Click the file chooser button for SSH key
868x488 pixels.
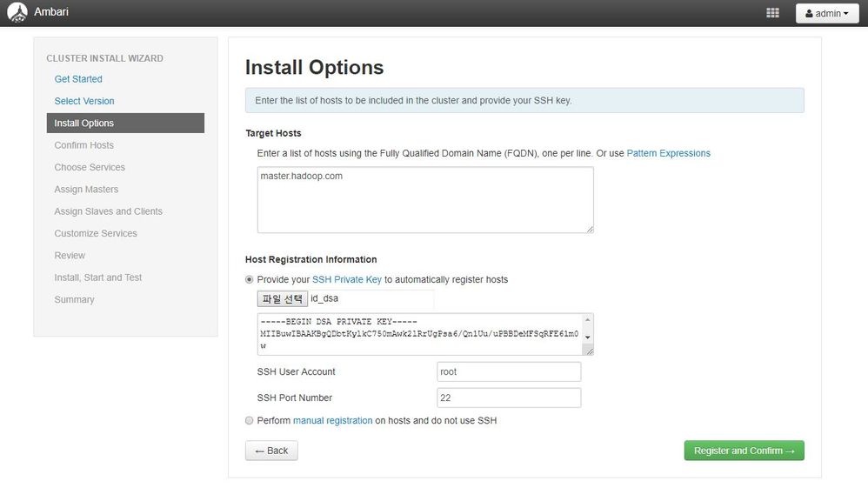point(282,299)
